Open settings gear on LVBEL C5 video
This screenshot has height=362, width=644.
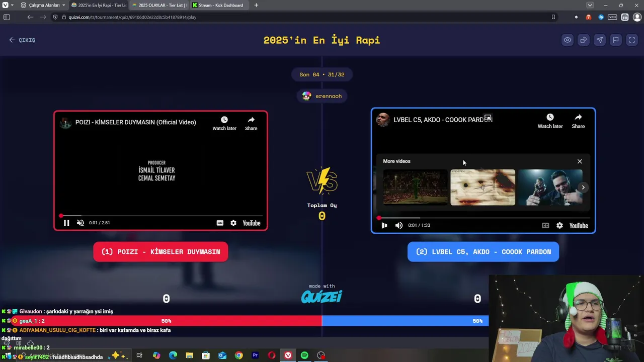[559, 225]
